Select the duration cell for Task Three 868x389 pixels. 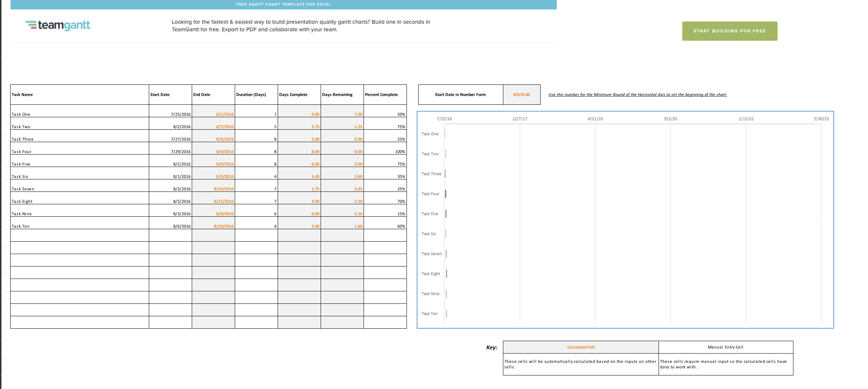tap(256, 139)
